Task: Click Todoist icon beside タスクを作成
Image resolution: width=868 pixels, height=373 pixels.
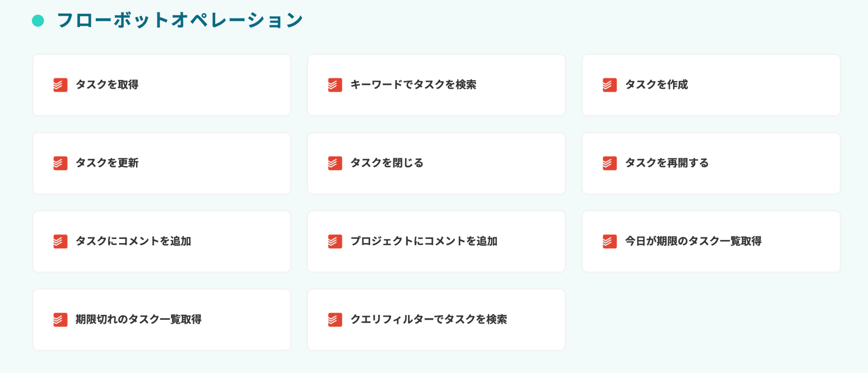Action: pos(609,85)
